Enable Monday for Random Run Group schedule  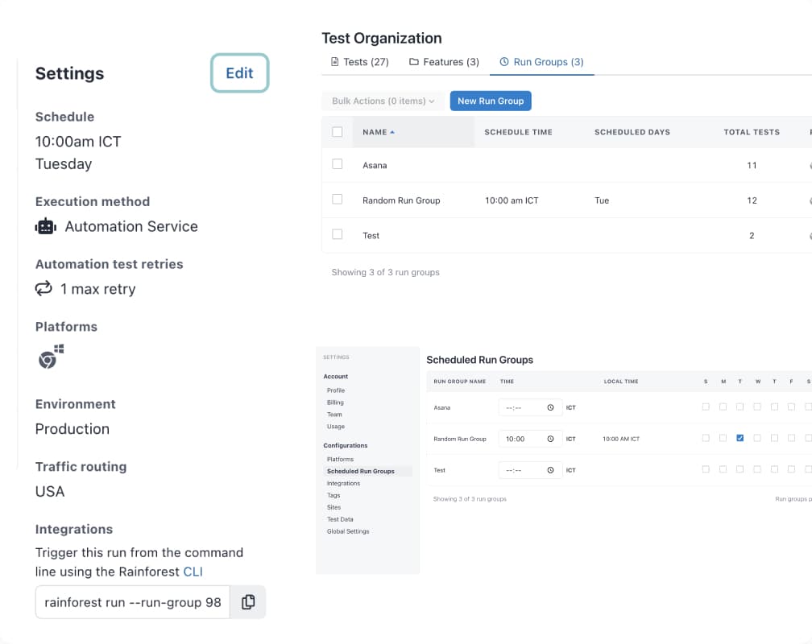point(723,438)
